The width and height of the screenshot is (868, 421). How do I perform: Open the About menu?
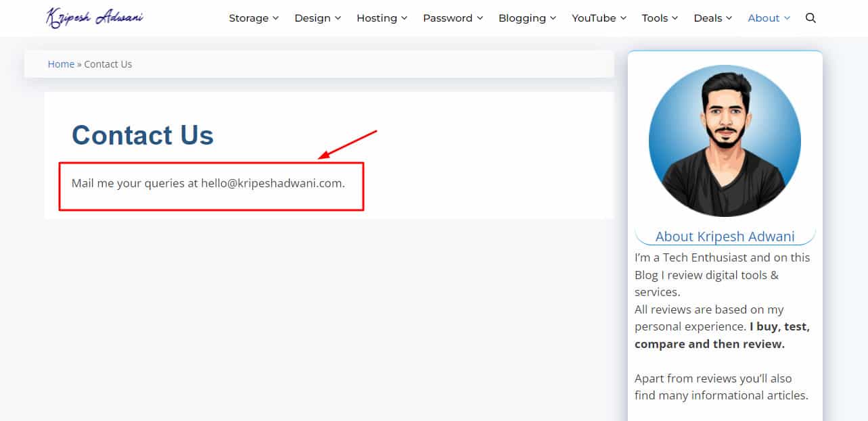coord(769,18)
